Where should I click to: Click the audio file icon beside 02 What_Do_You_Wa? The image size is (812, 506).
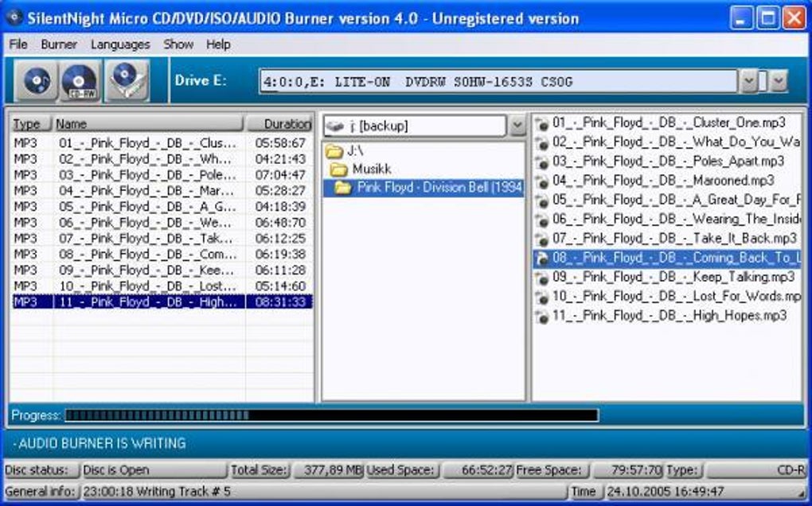(x=541, y=142)
